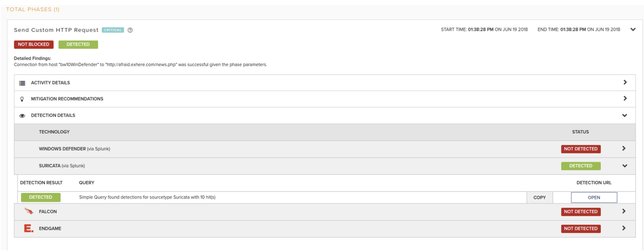Click the red Not Blocked badge

[x=34, y=44]
